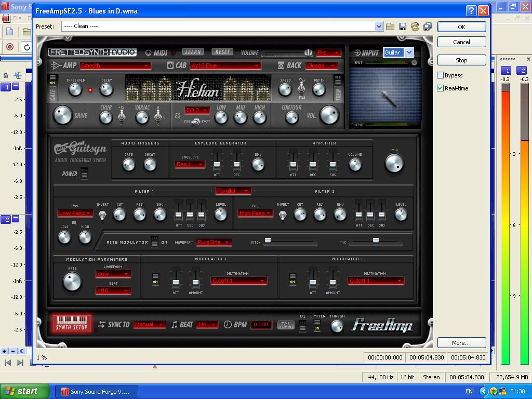
Task: Click the Thresh knob beside the limiter
Action: 337,326
